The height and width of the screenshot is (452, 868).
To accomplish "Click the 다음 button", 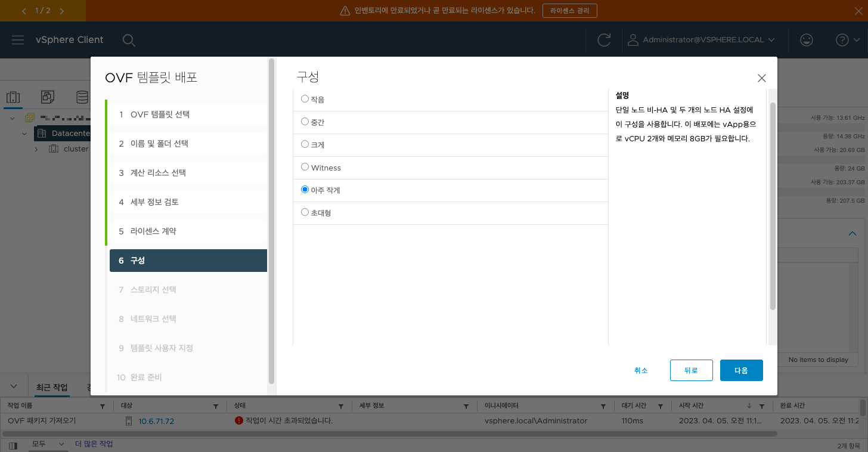I will [x=741, y=370].
